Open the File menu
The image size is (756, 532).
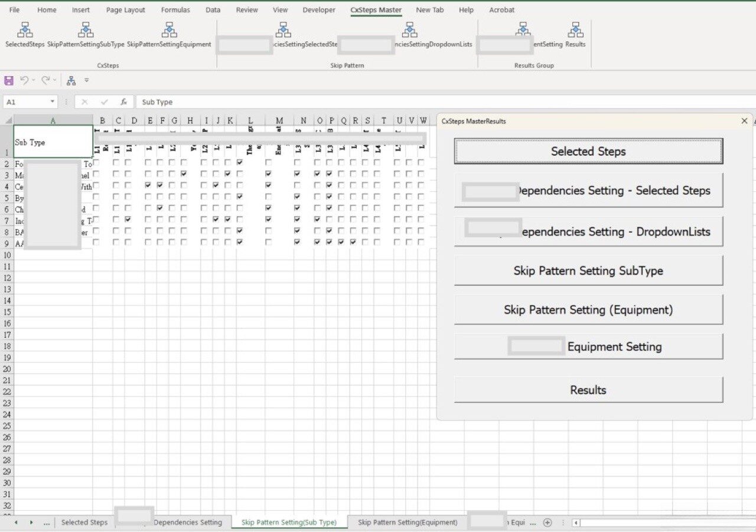coord(14,10)
